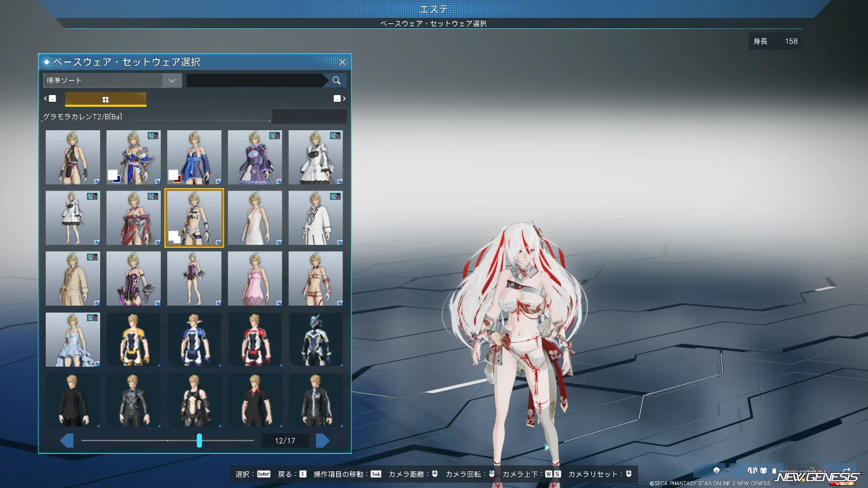Go to the previous page with left arrow

67,441
